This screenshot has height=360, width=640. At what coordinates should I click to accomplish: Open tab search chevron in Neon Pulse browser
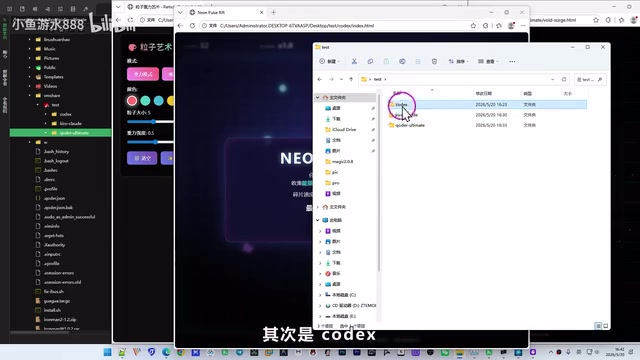click(x=180, y=13)
